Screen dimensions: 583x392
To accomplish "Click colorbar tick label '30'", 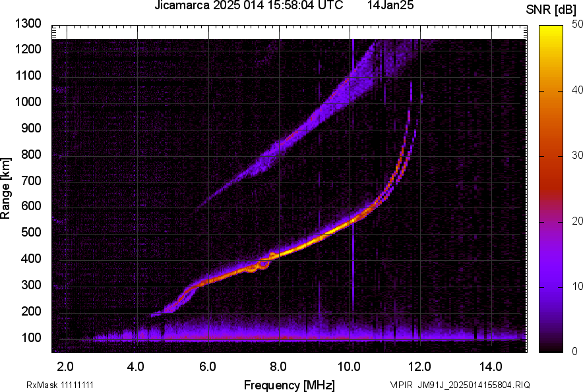I will pyautogui.click(x=577, y=155).
